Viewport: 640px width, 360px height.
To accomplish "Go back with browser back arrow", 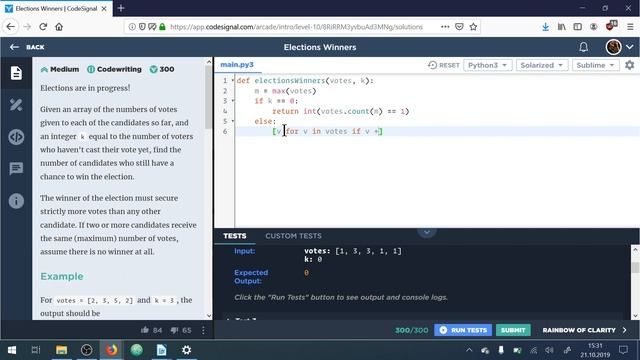I will coord(11,27).
